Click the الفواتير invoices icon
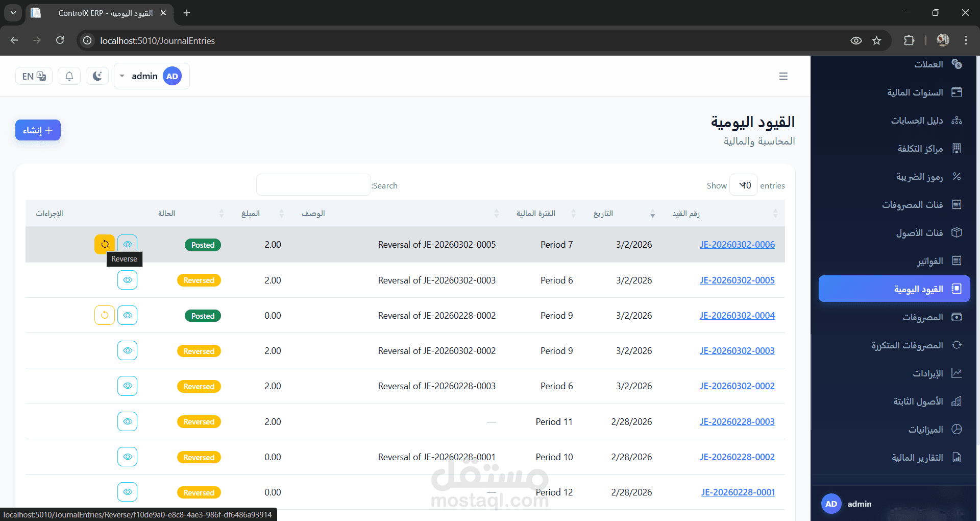Viewport: 980px width, 521px height. [957, 261]
